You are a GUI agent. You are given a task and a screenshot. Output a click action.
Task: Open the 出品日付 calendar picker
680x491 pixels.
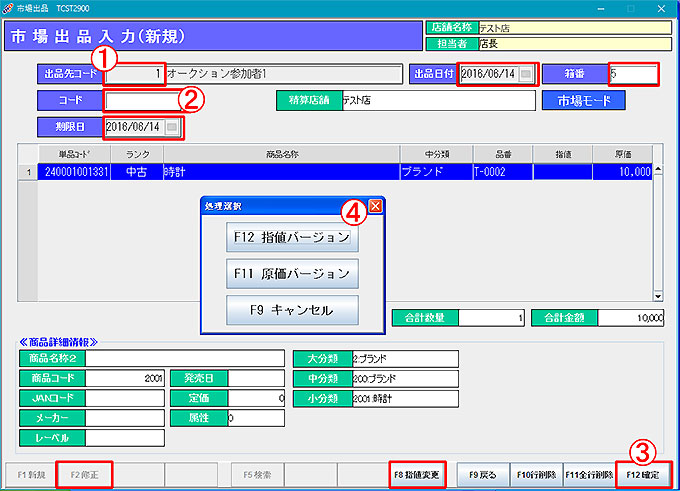[526, 74]
